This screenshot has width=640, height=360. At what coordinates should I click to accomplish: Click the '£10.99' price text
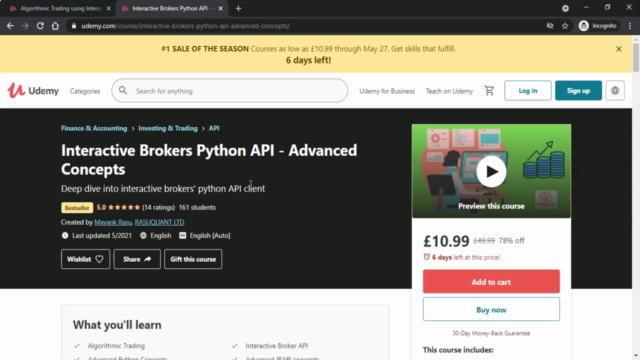[446, 241]
